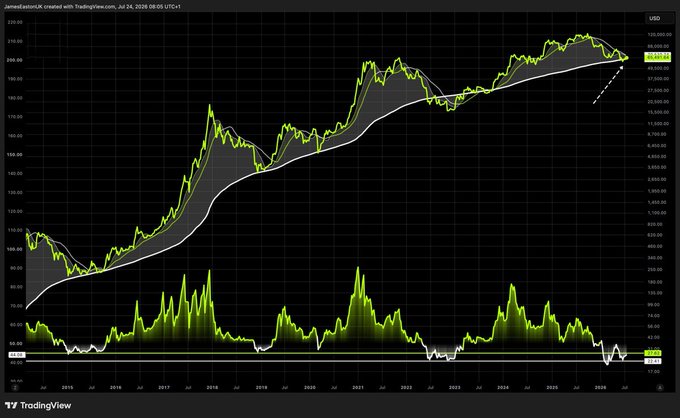680x418 pixels.
Task: Click the 3,650.00 price scale label
Action: tap(657, 167)
